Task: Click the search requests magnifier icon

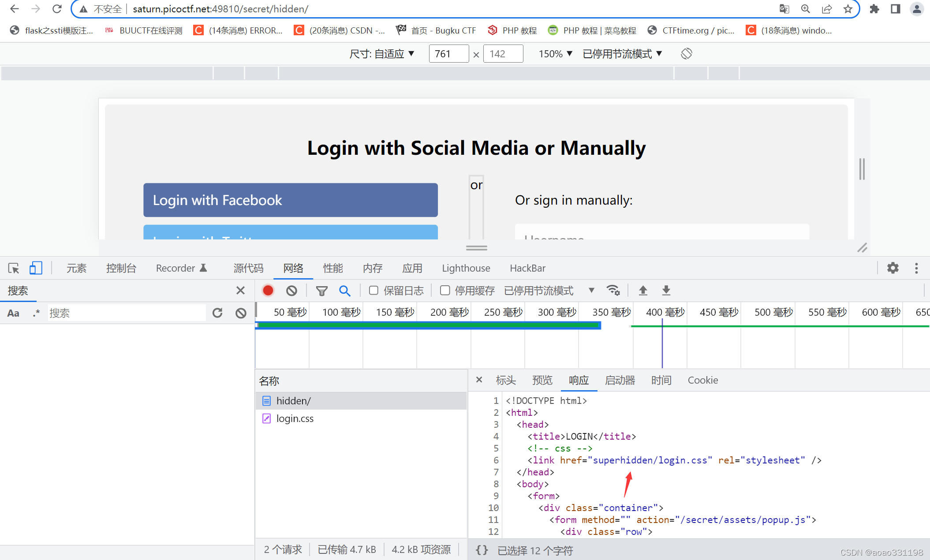Action: [345, 290]
